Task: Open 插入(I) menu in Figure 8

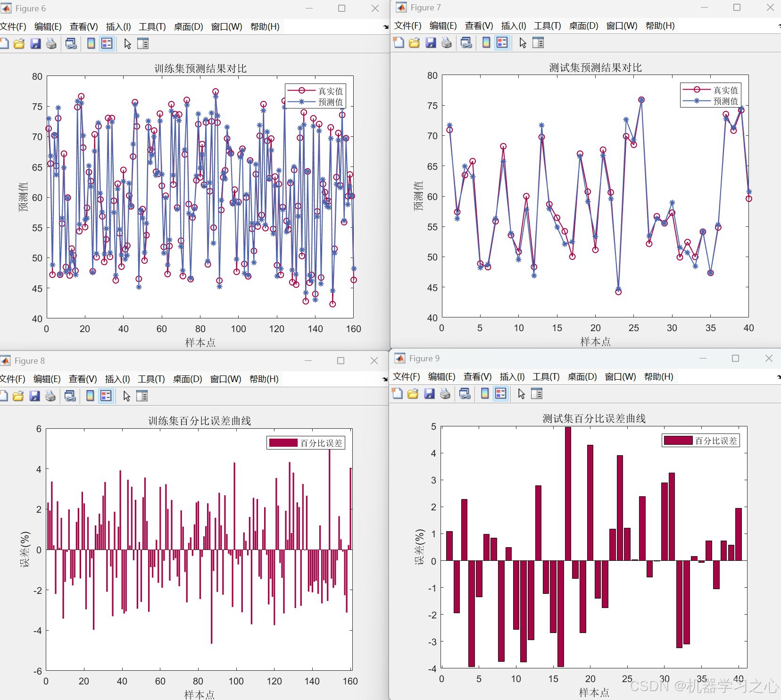Action: 117,379
